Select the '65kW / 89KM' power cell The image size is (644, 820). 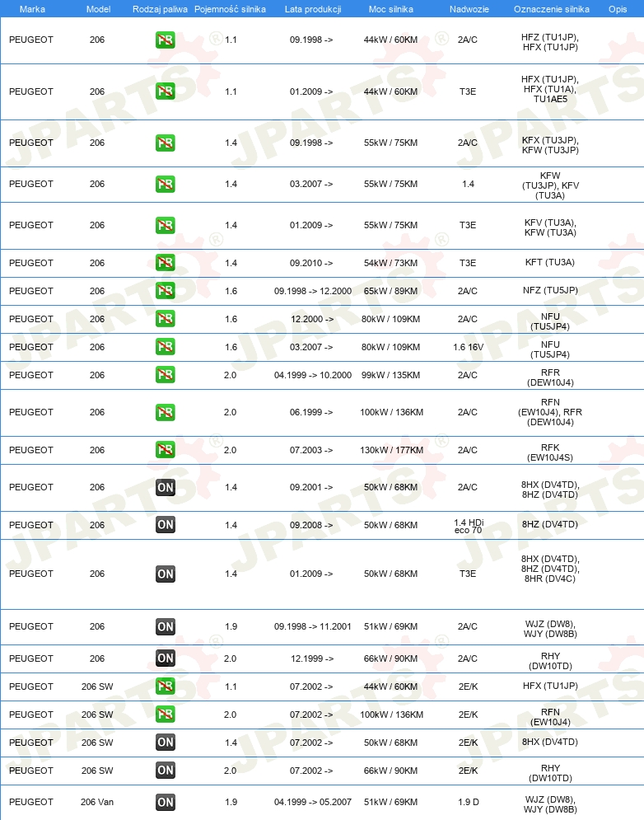click(390, 291)
